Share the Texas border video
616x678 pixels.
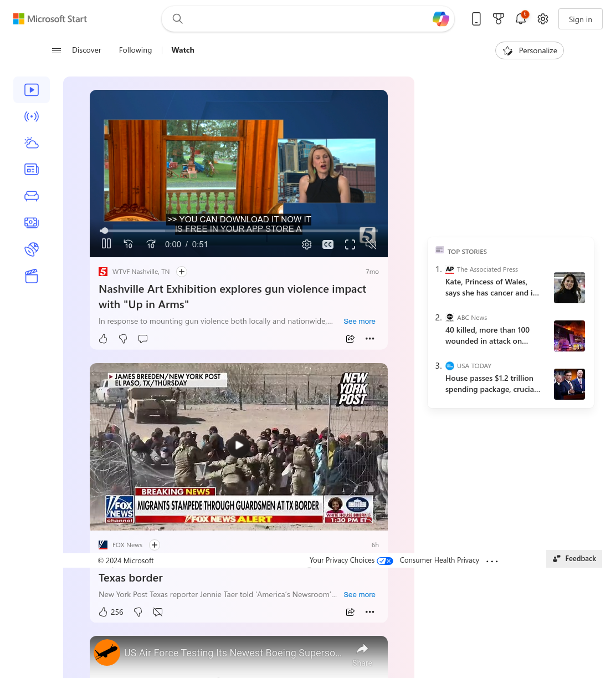point(350,612)
